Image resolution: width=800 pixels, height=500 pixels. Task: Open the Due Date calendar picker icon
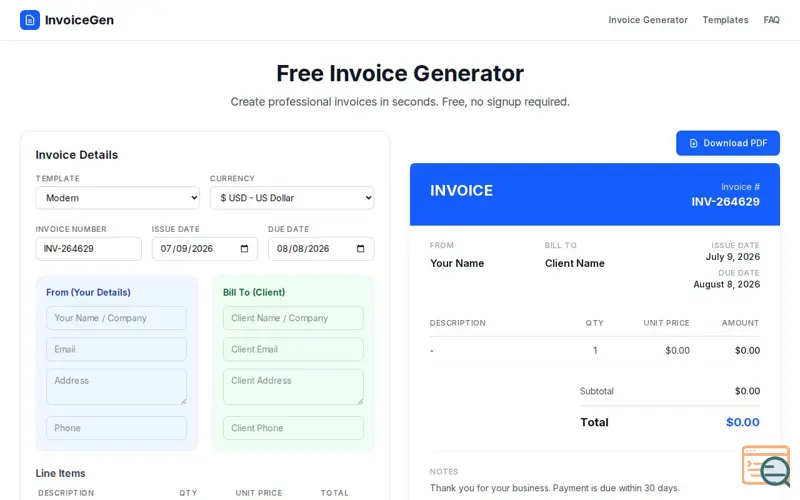click(361, 248)
